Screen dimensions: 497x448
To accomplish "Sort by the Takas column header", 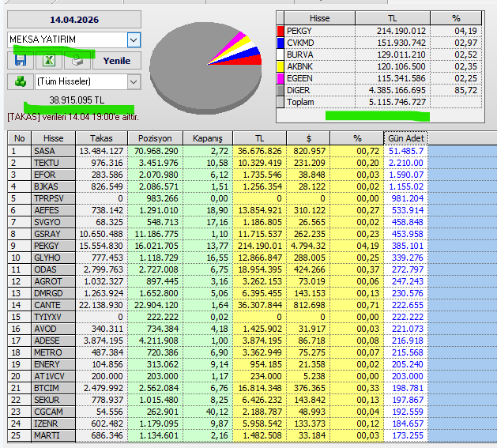I will point(101,138).
